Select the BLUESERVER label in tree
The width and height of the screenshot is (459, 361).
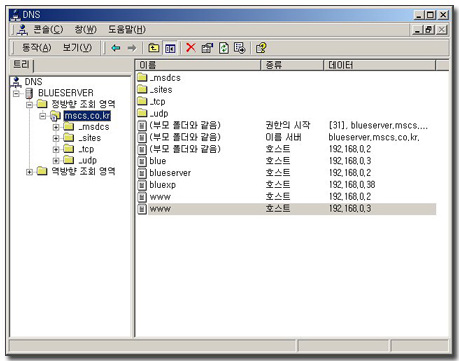(x=66, y=93)
